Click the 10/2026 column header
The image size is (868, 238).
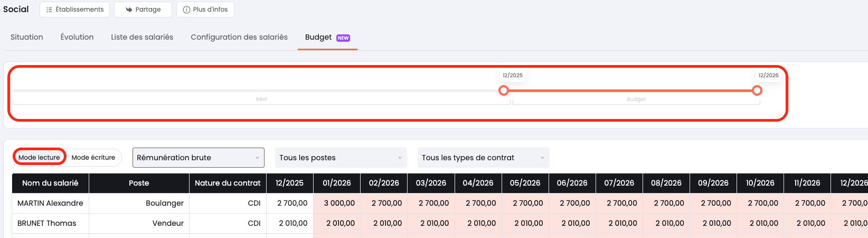[x=760, y=183]
